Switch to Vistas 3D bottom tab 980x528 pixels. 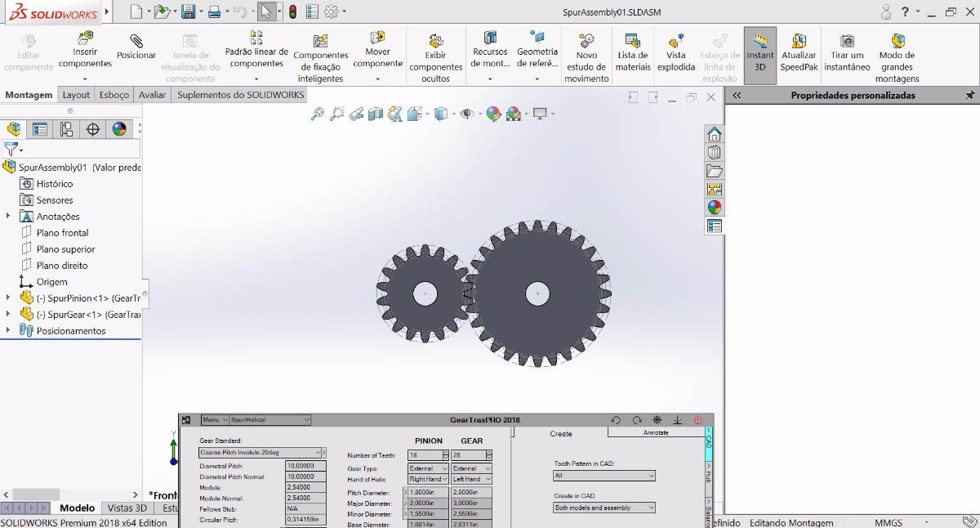(x=127, y=508)
